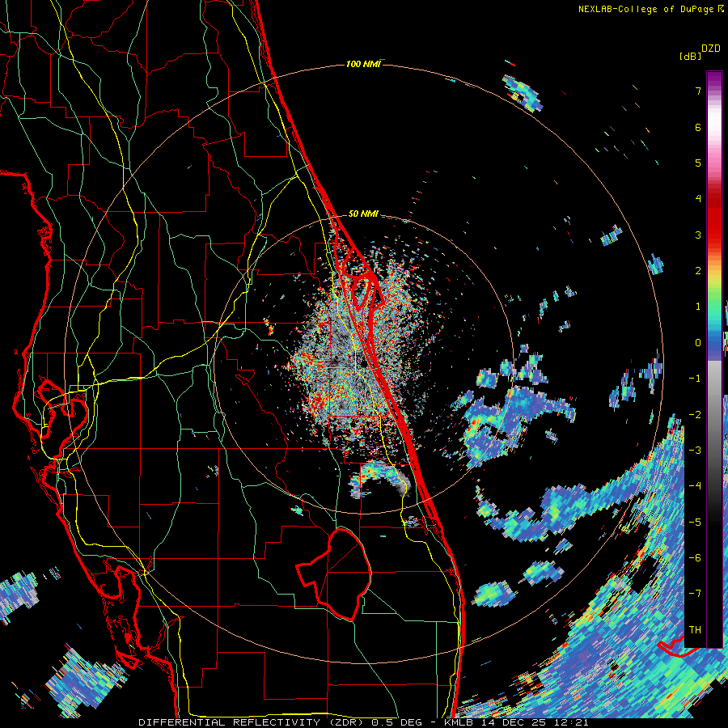Select the 4 tick on the dB scale
This screenshot has width=728, height=728.
coord(698,199)
